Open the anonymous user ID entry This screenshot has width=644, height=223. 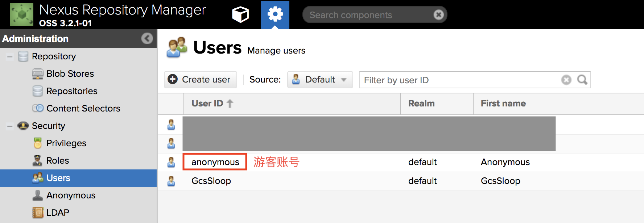click(x=215, y=162)
